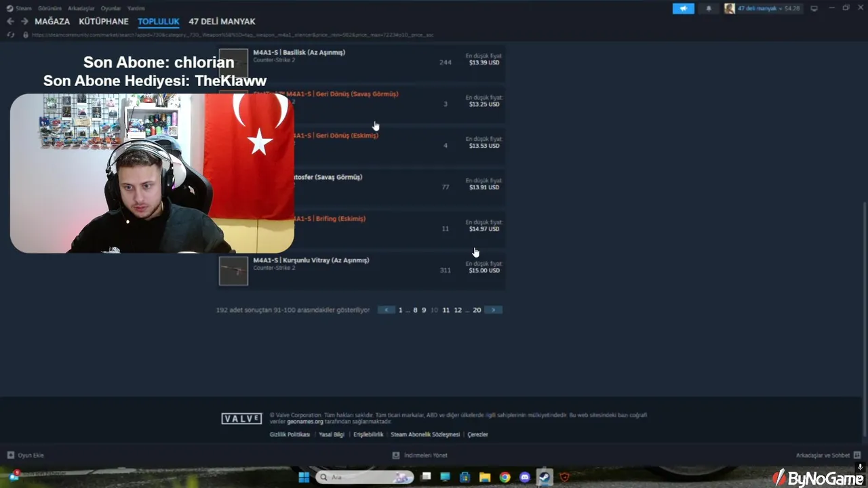Reload the page with the refresh icon
Viewport: 868px width, 488px height.
[x=11, y=35]
